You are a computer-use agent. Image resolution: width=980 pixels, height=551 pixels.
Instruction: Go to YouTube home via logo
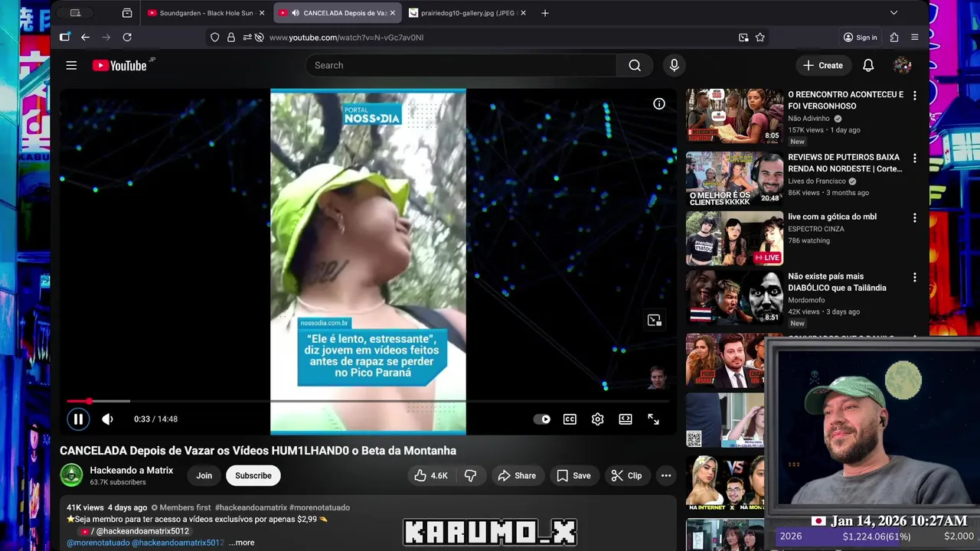coord(119,65)
